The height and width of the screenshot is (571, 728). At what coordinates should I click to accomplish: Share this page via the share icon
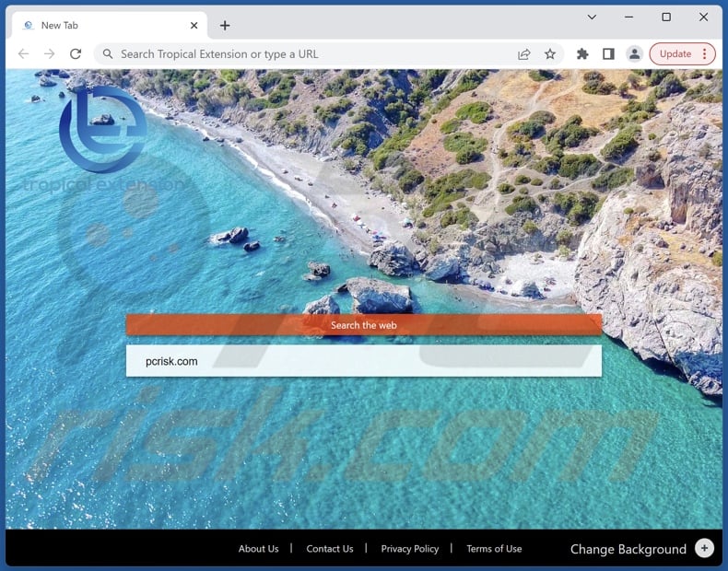tap(523, 53)
